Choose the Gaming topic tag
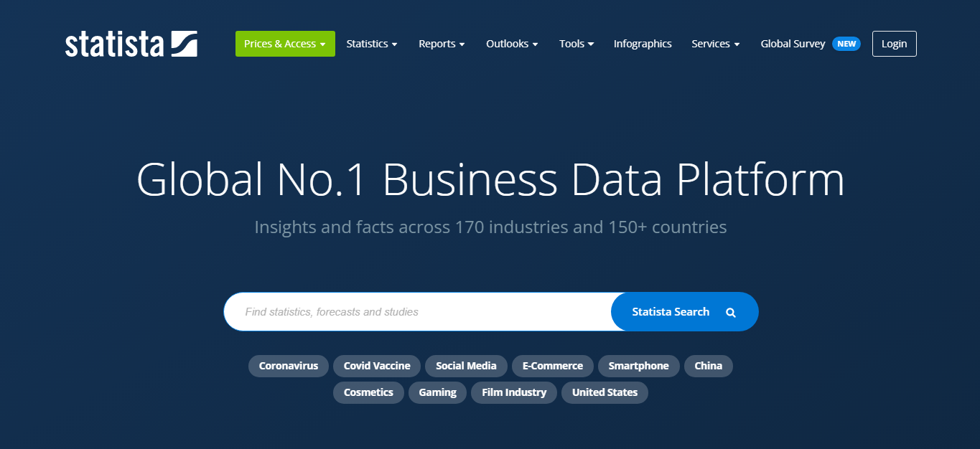 438,392
